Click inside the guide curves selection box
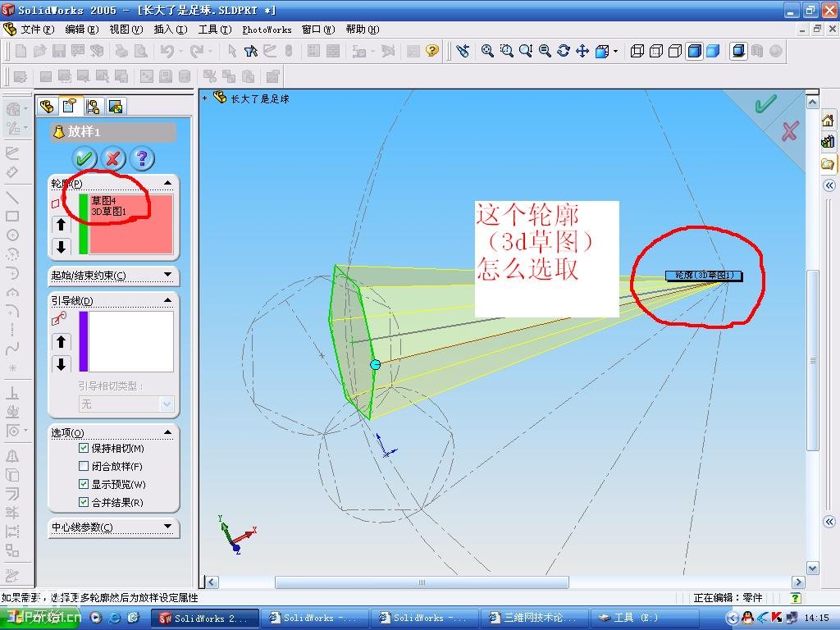Screen dimensions: 840x630 pyautogui.click(x=130, y=342)
